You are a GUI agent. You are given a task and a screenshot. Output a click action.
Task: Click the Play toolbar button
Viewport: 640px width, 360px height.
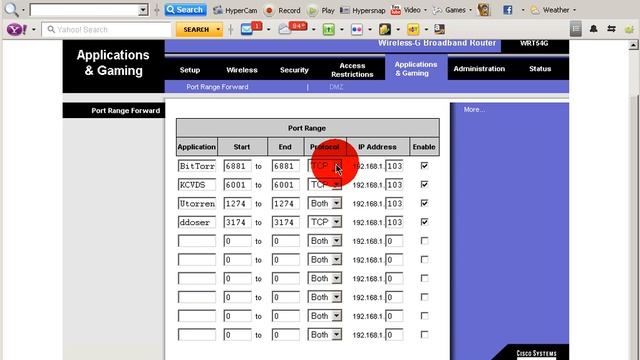point(320,10)
